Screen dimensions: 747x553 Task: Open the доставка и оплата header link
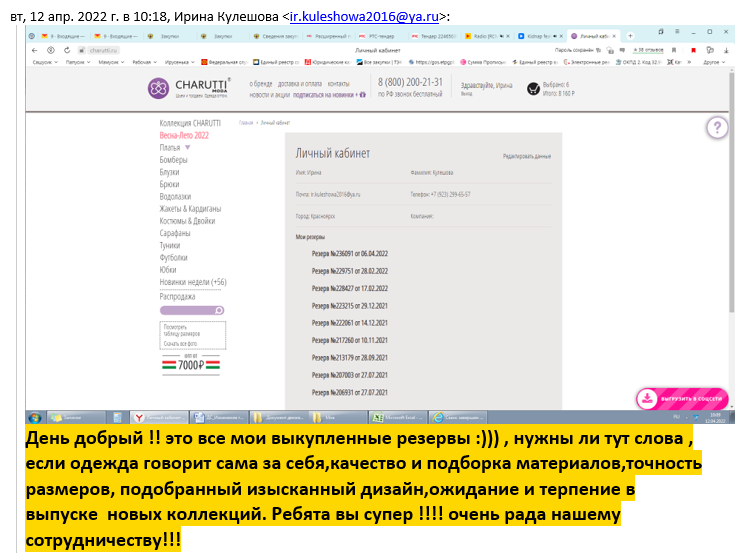tap(300, 84)
